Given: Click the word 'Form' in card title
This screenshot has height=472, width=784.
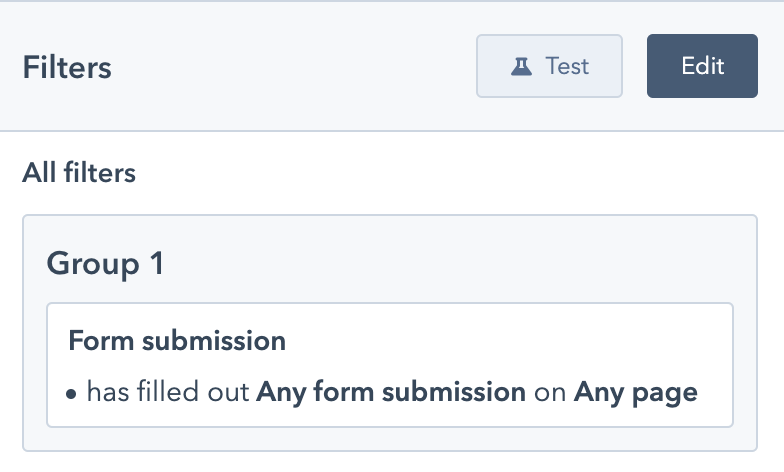Looking at the screenshot, I should 102,340.
